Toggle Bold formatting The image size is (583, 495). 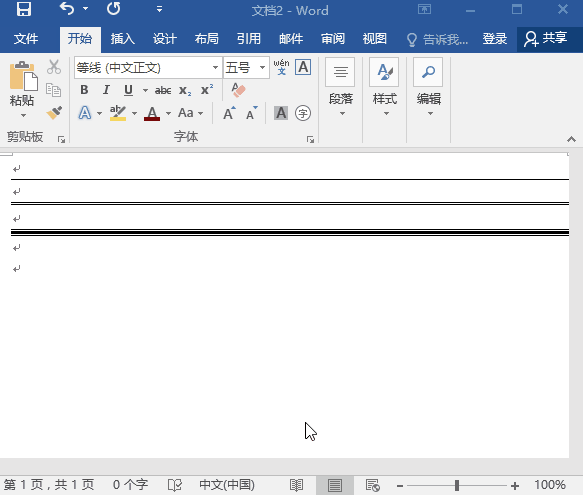pyautogui.click(x=84, y=90)
